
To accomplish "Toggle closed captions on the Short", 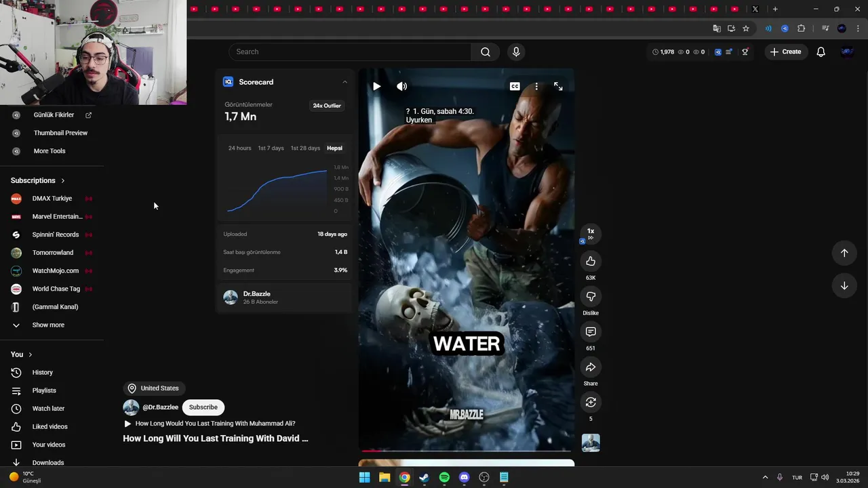I will (x=515, y=86).
